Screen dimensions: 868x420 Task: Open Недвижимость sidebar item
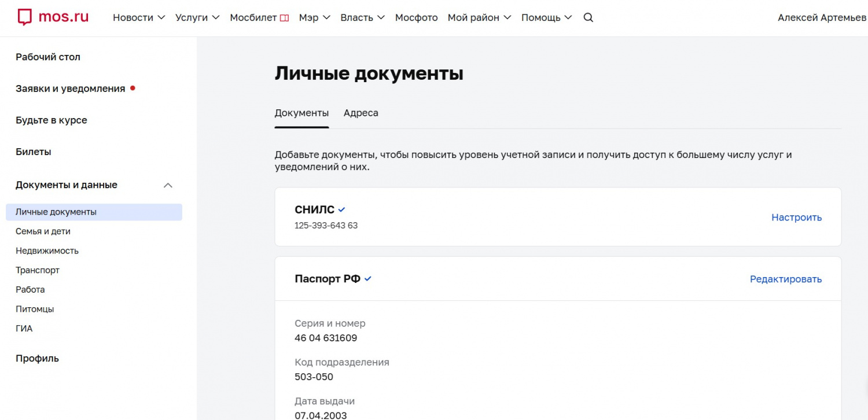click(47, 250)
